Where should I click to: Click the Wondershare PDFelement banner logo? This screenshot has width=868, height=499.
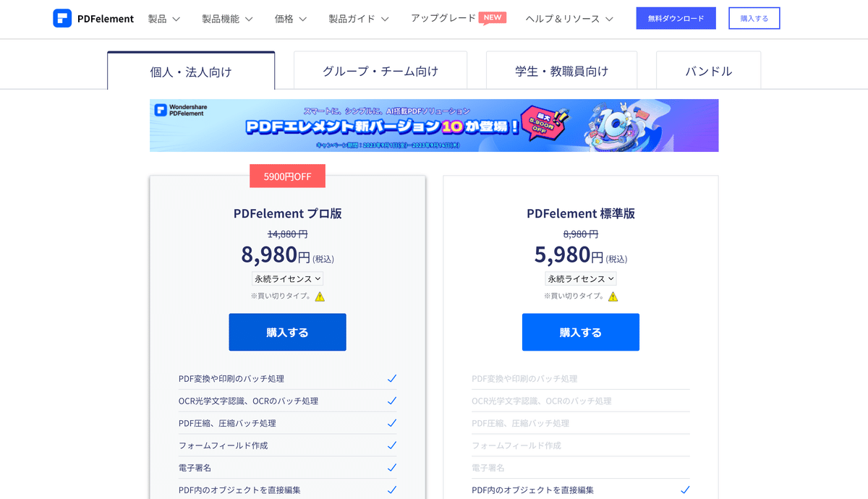click(x=181, y=111)
